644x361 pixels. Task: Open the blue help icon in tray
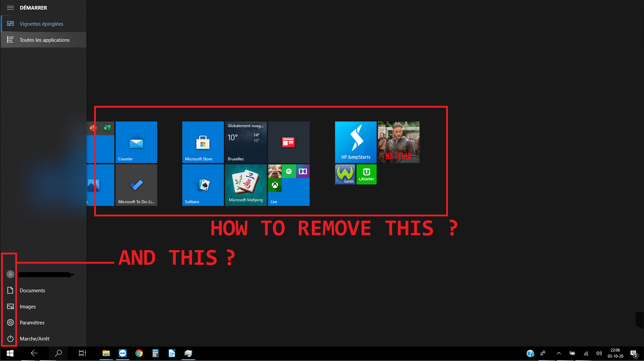(x=530, y=353)
